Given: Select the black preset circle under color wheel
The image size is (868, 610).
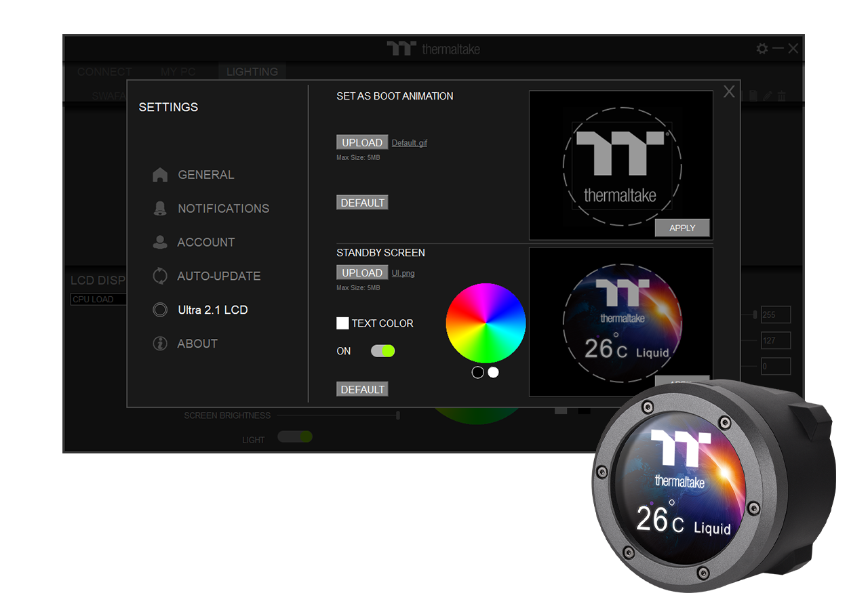Looking at the screenshot, I should pos(478,372).
